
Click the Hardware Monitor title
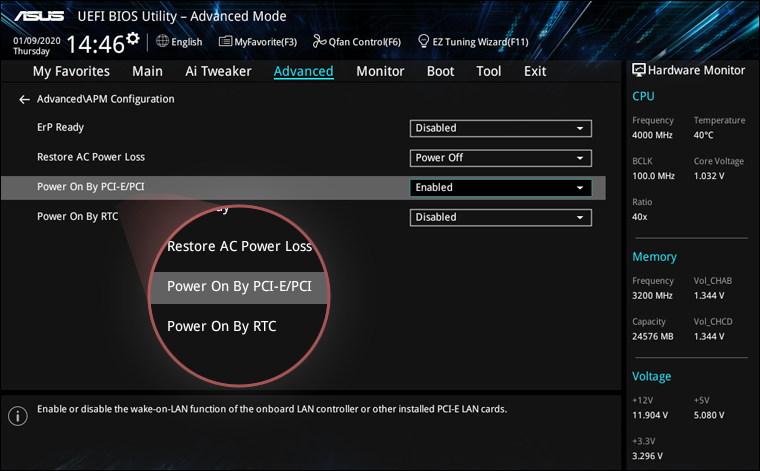coord(697,70)
